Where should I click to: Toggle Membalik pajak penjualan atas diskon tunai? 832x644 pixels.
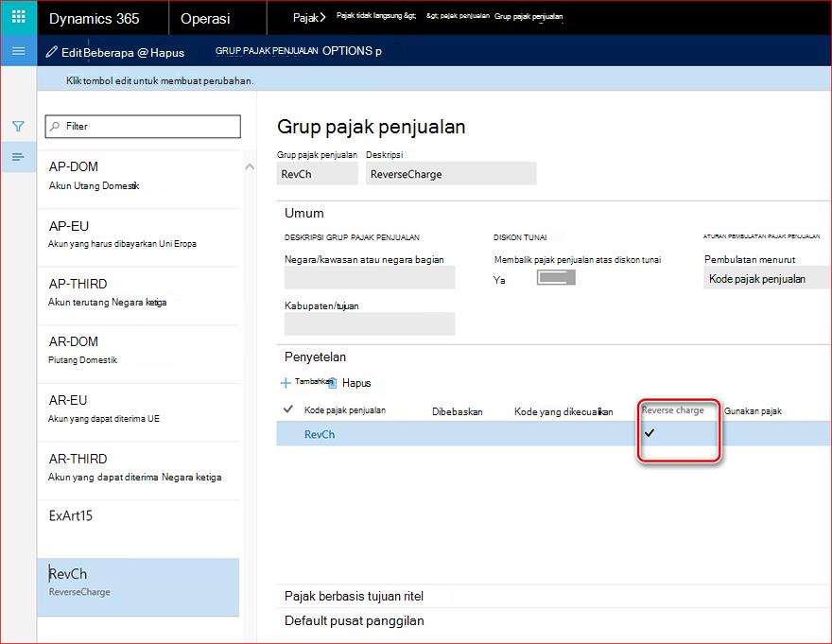tap(556, 278)
